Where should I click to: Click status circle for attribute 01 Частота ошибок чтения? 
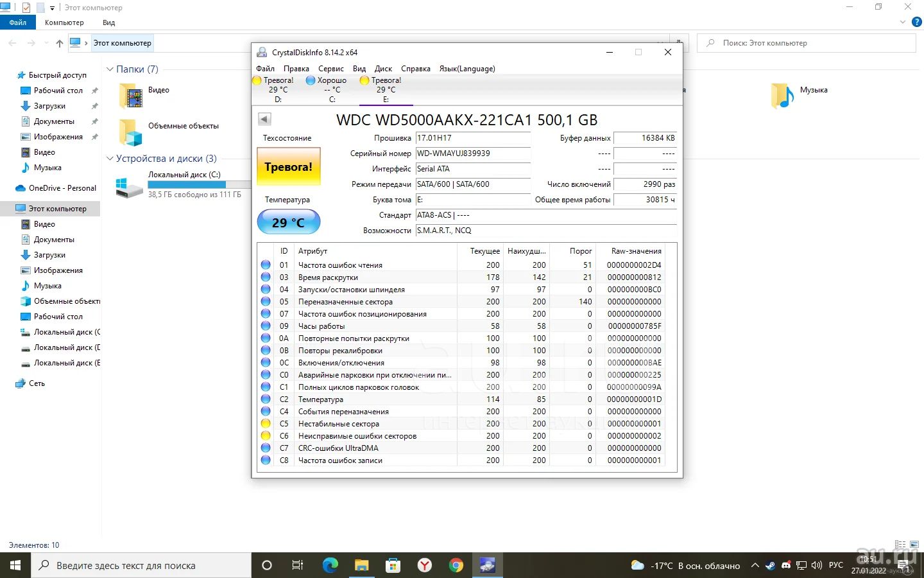(x=266, y=265)
